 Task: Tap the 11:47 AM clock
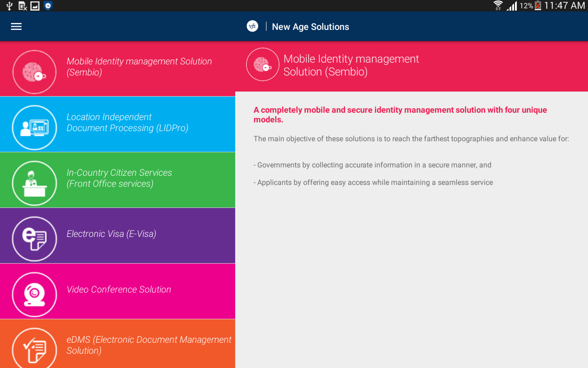pos(565,6)
